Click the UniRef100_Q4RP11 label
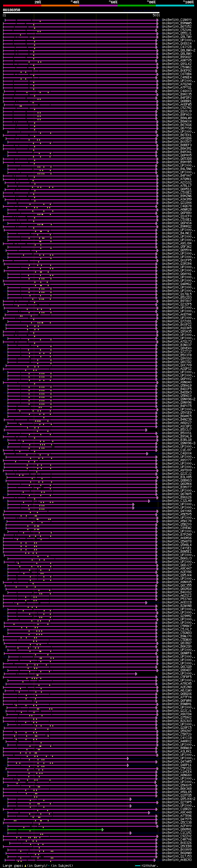197x868 pixels. click(177, 765)
